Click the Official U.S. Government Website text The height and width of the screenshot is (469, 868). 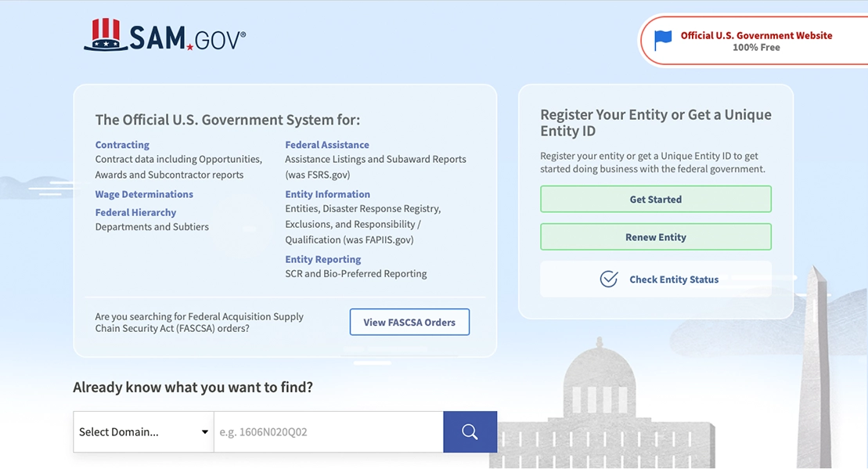point(756,35)
